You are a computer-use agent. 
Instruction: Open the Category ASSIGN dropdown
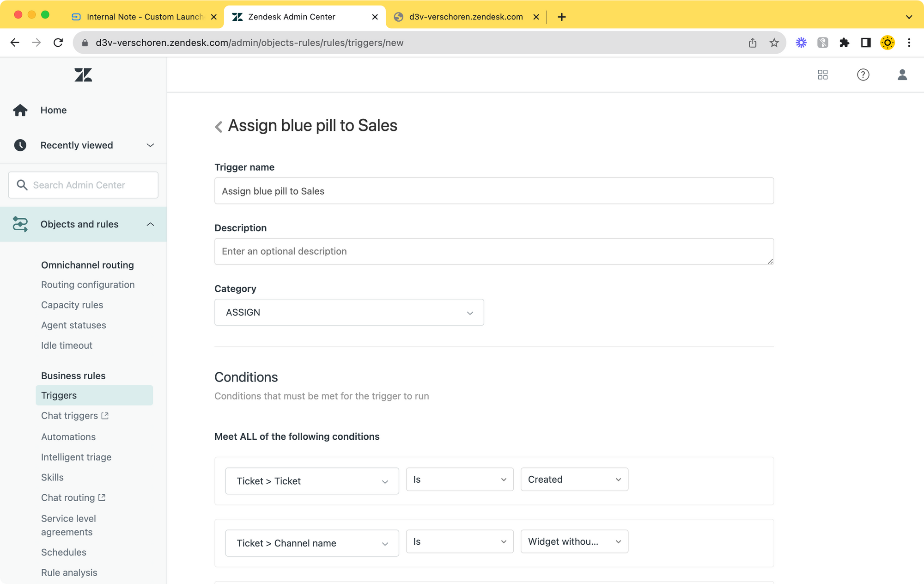click(x=349, y=313)
